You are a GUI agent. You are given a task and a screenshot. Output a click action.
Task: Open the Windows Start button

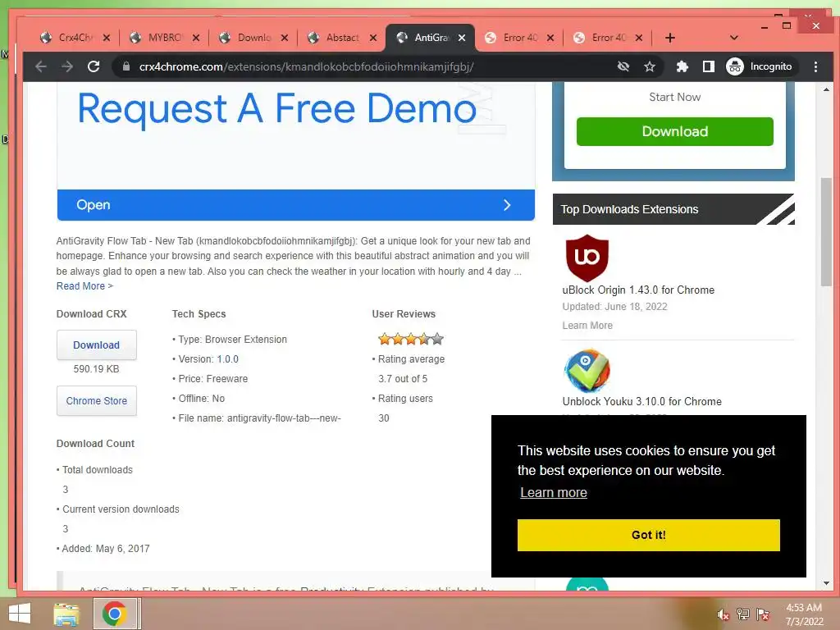[20, 614]
